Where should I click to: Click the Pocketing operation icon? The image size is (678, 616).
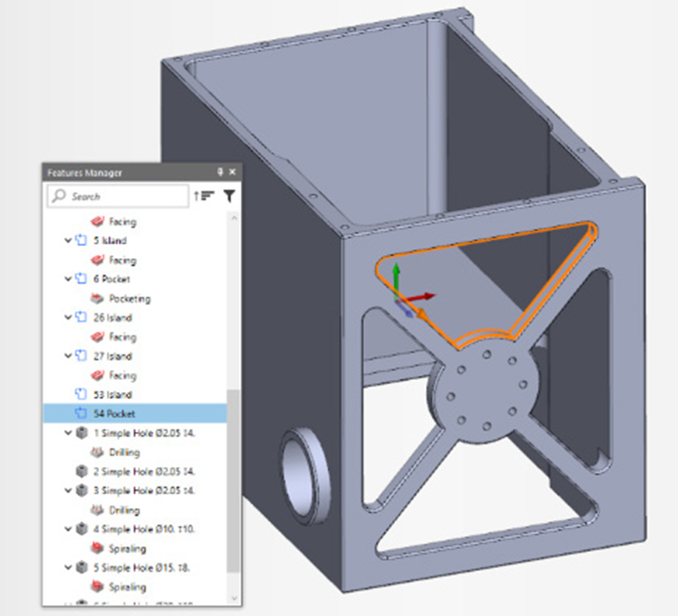(96, 298)
